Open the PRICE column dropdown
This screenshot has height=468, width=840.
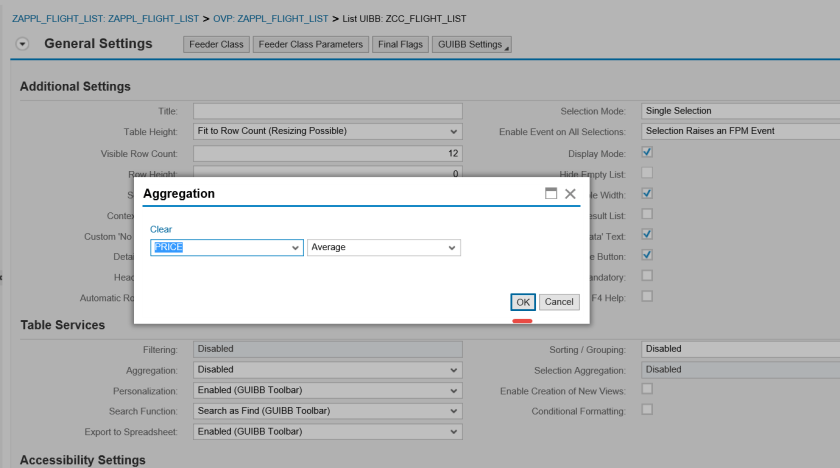295,248
